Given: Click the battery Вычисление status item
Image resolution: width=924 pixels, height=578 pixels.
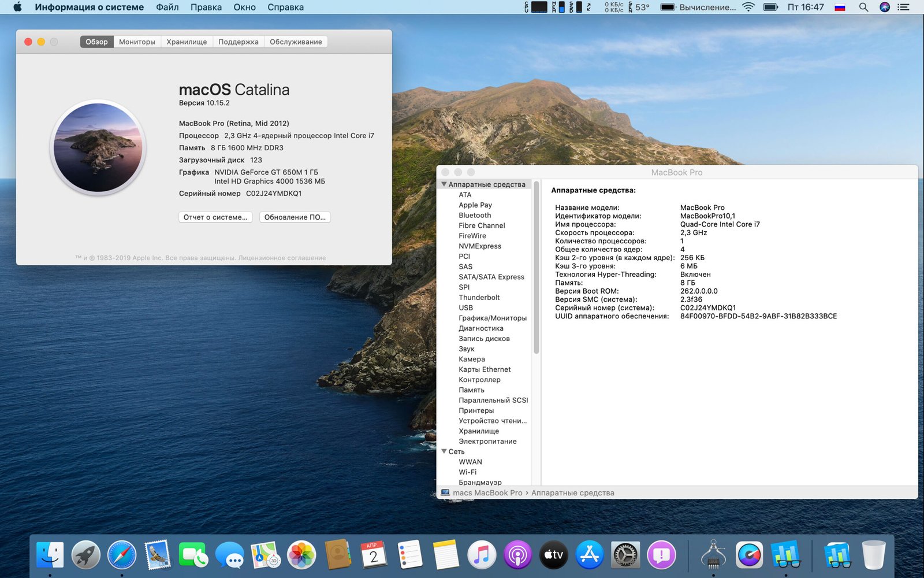Looking at the screenshot, I should [698, 7].
